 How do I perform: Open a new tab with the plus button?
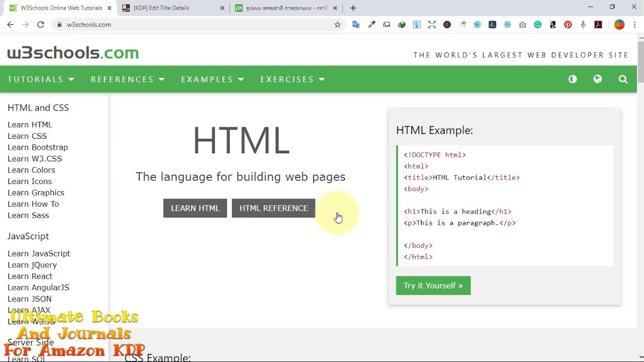(x=353, y=8)
